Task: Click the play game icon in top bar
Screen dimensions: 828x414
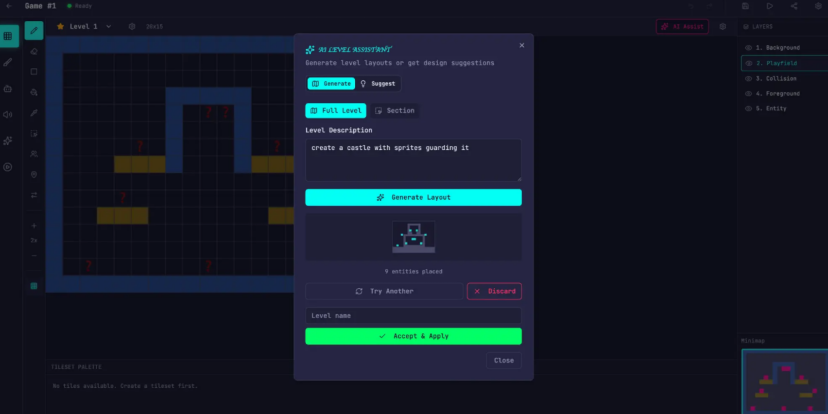Action: coord(769,6)
